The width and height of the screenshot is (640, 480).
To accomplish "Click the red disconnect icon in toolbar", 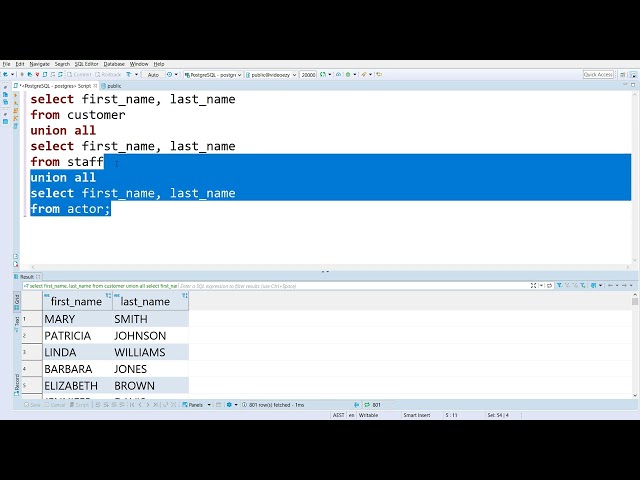I will coord(37,74).
